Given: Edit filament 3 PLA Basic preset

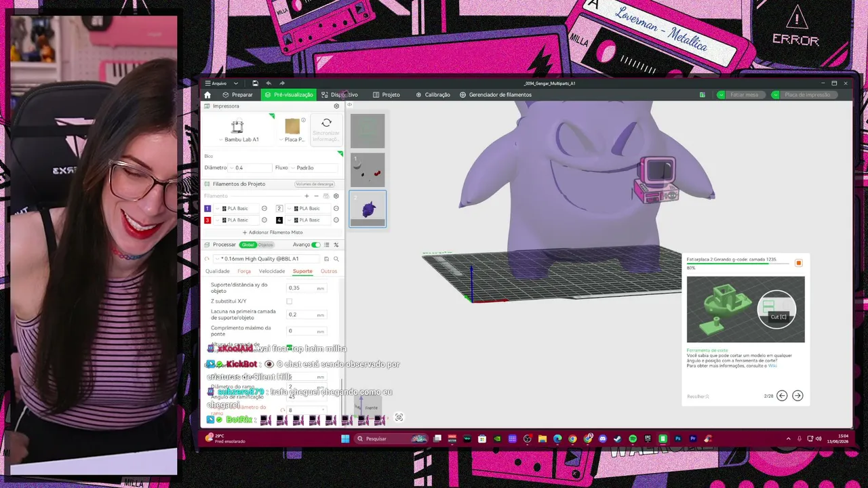Looking at the screenshot, I should 264,220.
